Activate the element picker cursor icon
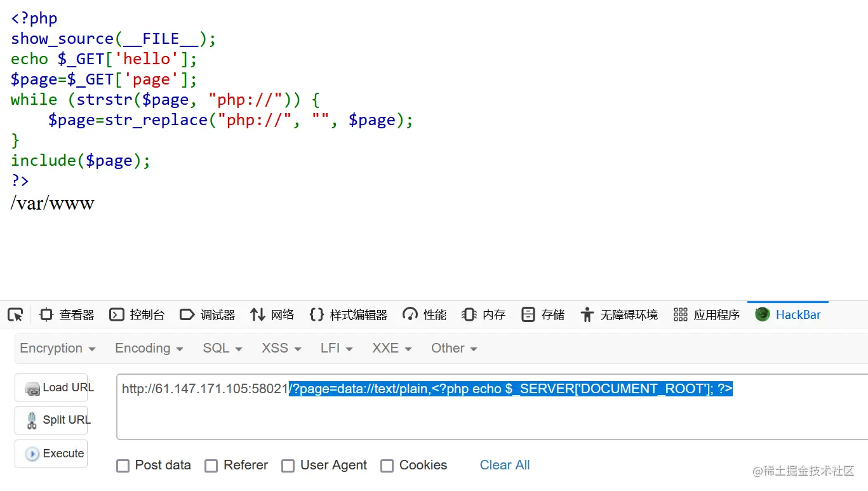The image size is (868, 491). (15, 314)
